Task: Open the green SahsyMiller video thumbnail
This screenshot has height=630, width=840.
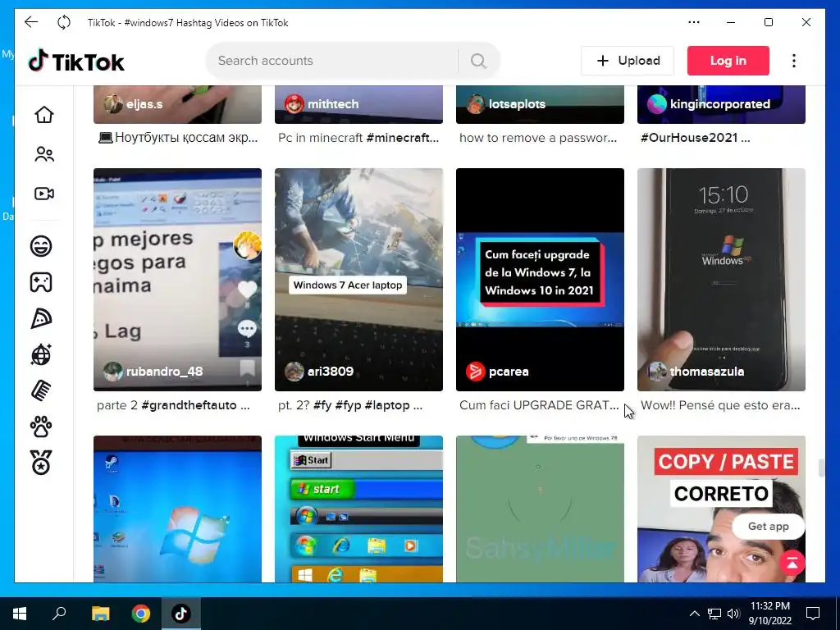Action: coord(540,509)
